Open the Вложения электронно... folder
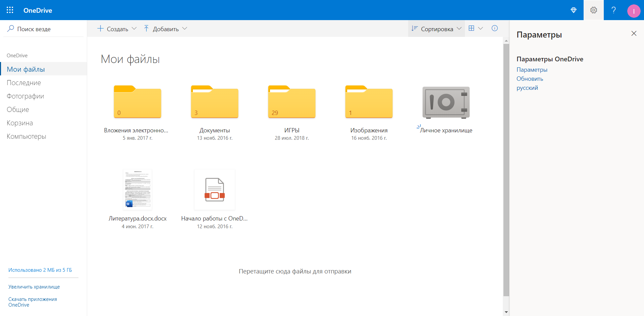This screenshot has width=644, height=316. tap(138, 102)
